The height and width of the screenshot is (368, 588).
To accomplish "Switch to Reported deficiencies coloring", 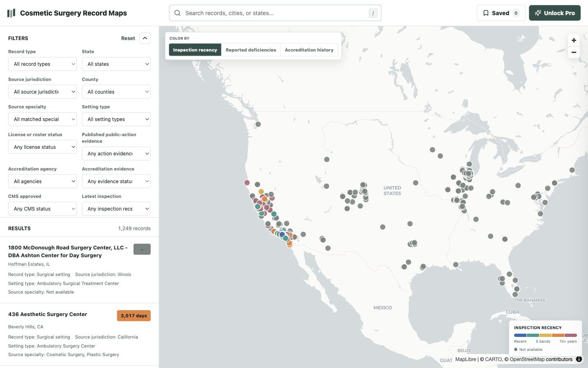I will coord(251,50).
